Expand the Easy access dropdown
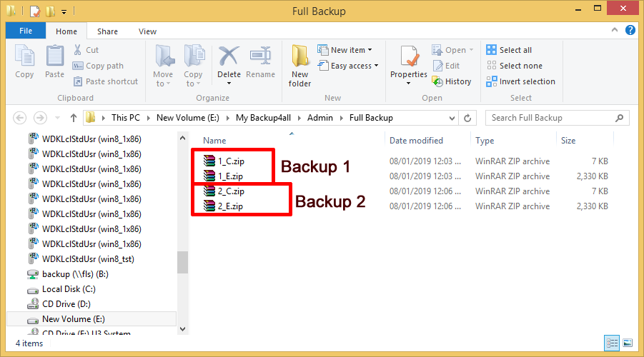The image size is (644, 357). 376,66
